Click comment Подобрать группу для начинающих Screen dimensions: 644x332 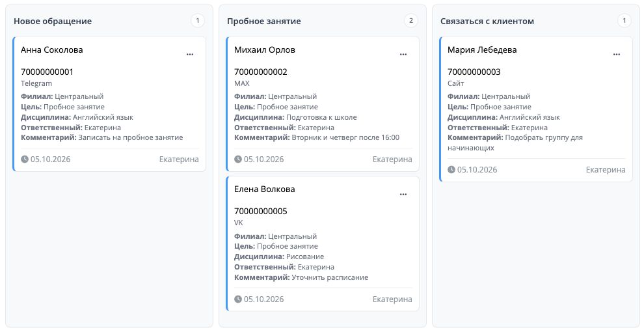[515, 143]
